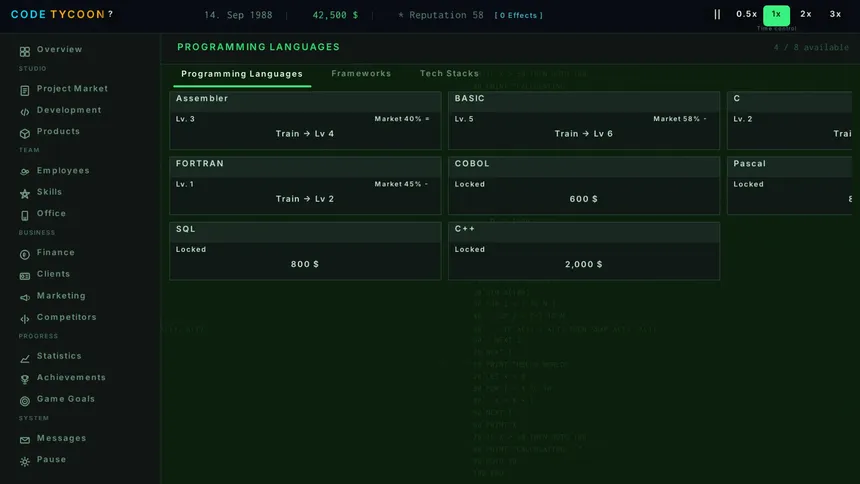860x484 pixels.
Task: Click the SQL card title
Action: coord(185,229)
